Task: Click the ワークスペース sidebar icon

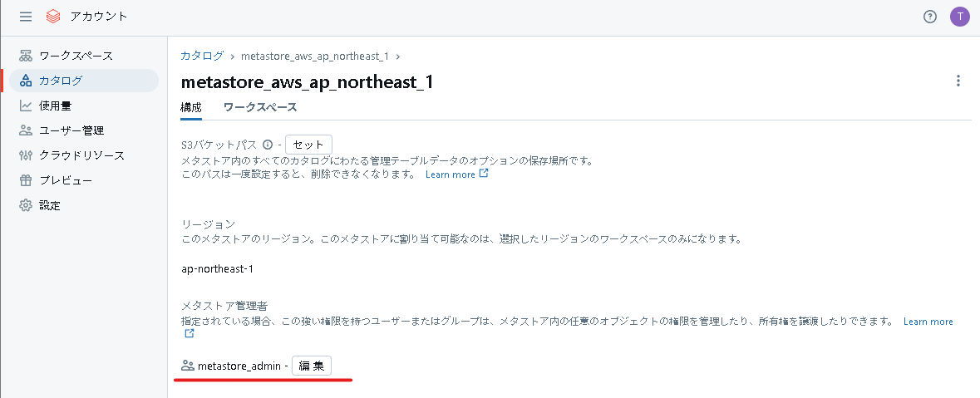Action: coord(26,56)
